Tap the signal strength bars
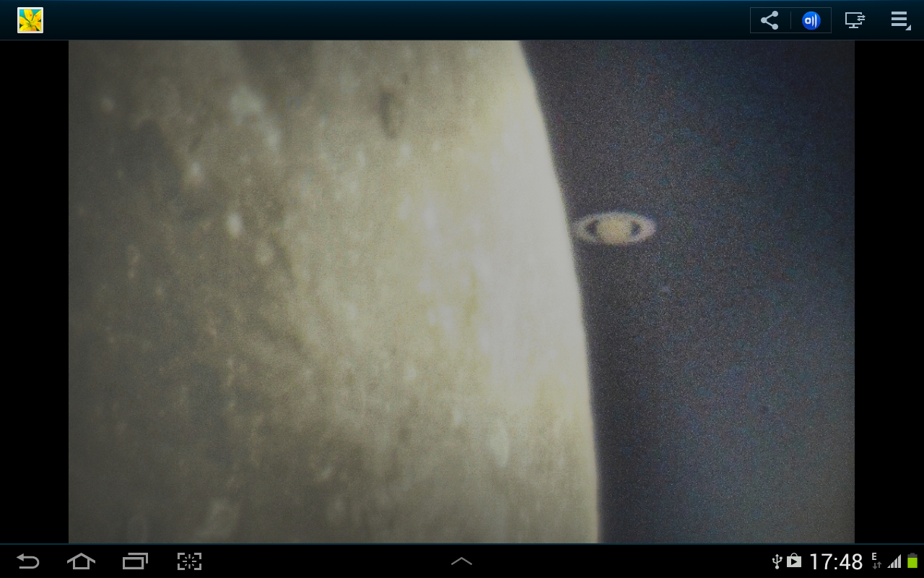Image resolution: width=924 pixels, height=578 pixels. tap(894, 561)
